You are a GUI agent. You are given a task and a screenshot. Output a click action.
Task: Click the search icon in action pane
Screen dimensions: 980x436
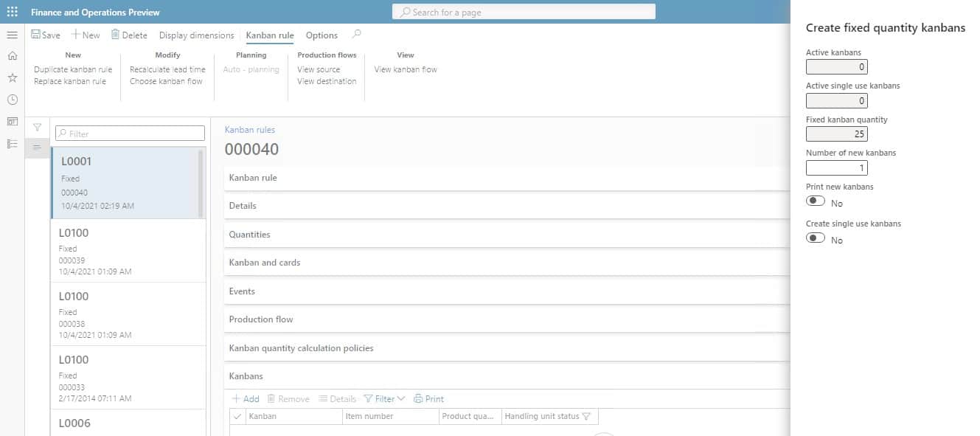point(357,34)
